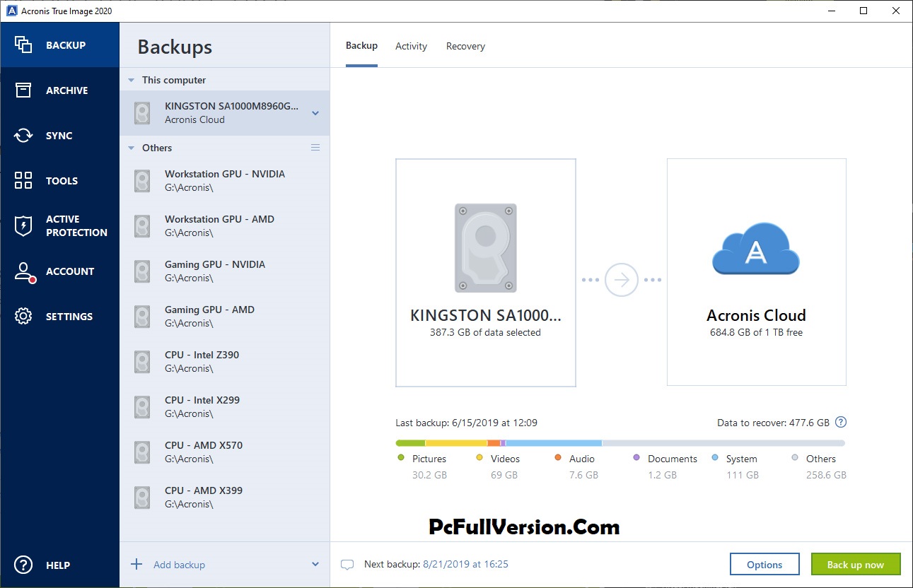Click '684.8 GB of 1 TB free' text
This screenshot has width=913, height=588.
pyautogui.click(x=756, y=332)
